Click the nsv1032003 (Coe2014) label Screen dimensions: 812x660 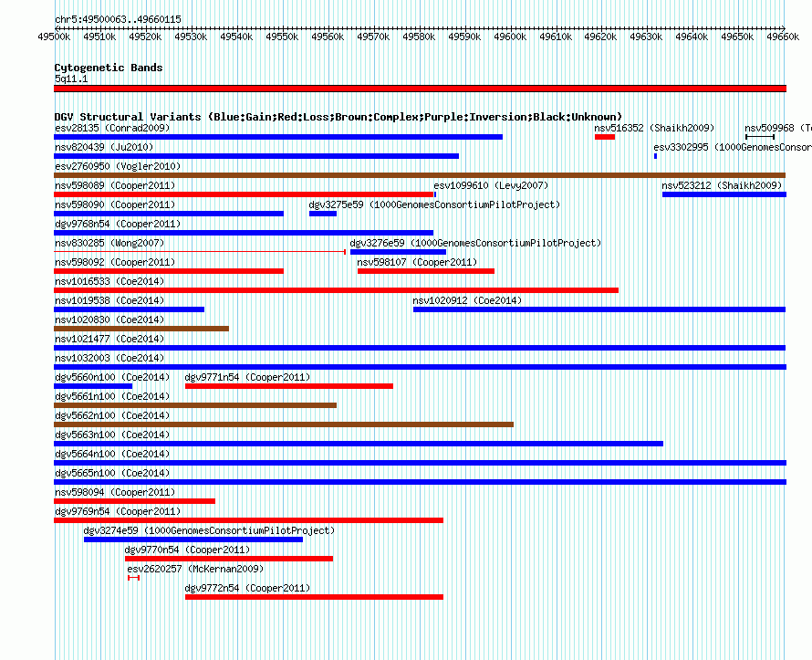109,358
